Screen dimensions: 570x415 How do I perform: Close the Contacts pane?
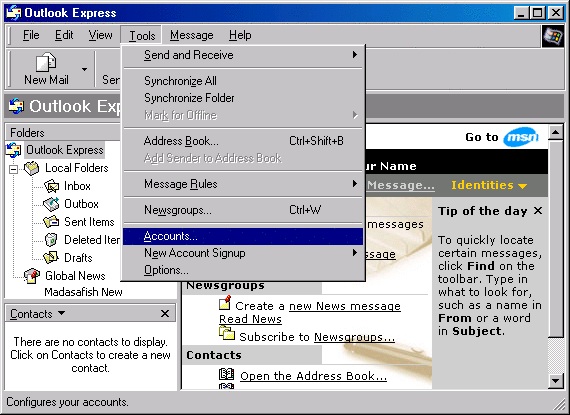point(165,313)
